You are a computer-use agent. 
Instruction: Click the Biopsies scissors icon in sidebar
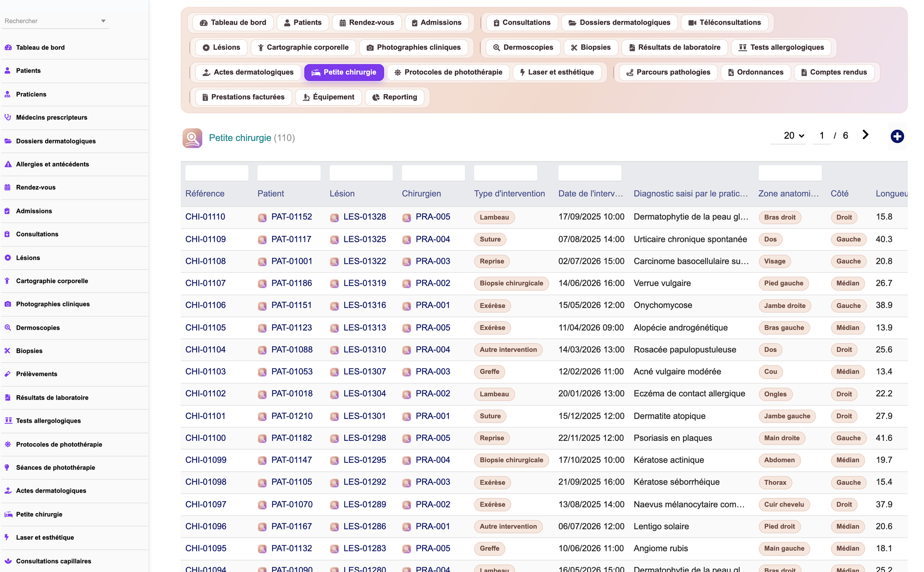tap(8, 351)
